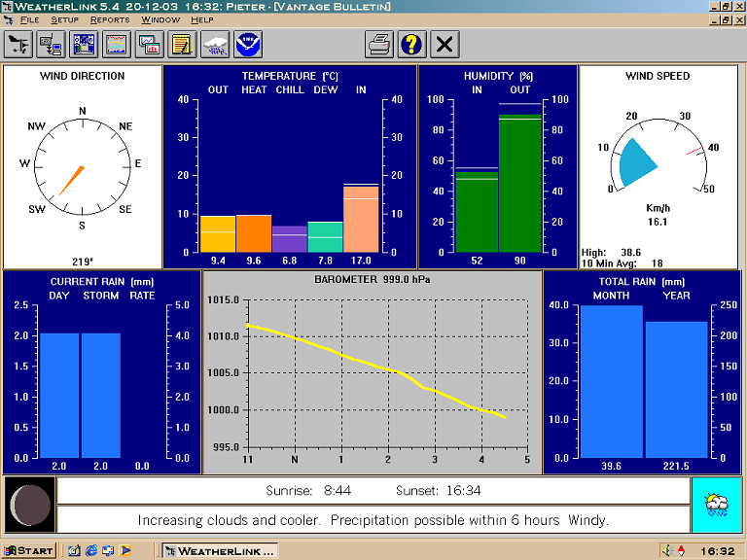
Task: Open the Download from station toolbar icon
Action: coord(51,45)
